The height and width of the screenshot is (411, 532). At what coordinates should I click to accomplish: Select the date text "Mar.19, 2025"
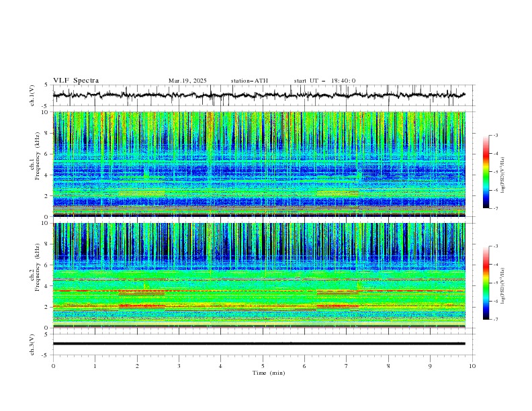[187, 81]
